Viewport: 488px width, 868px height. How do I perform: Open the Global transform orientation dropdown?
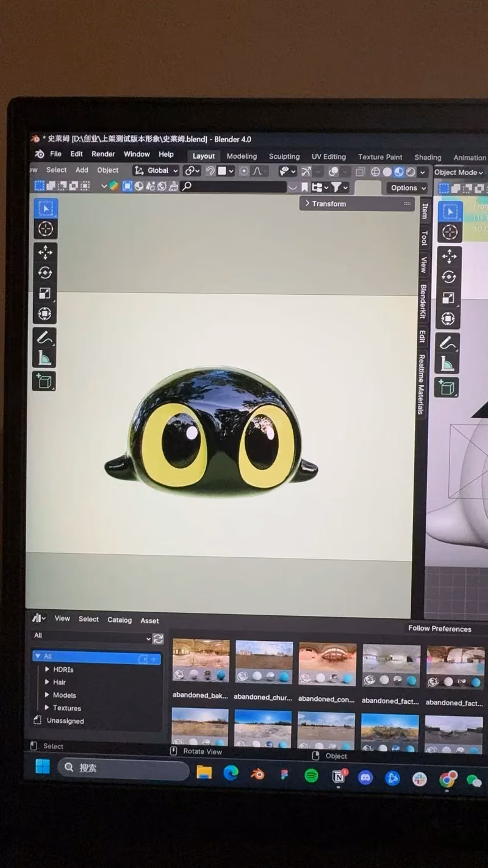coord(156,170)
